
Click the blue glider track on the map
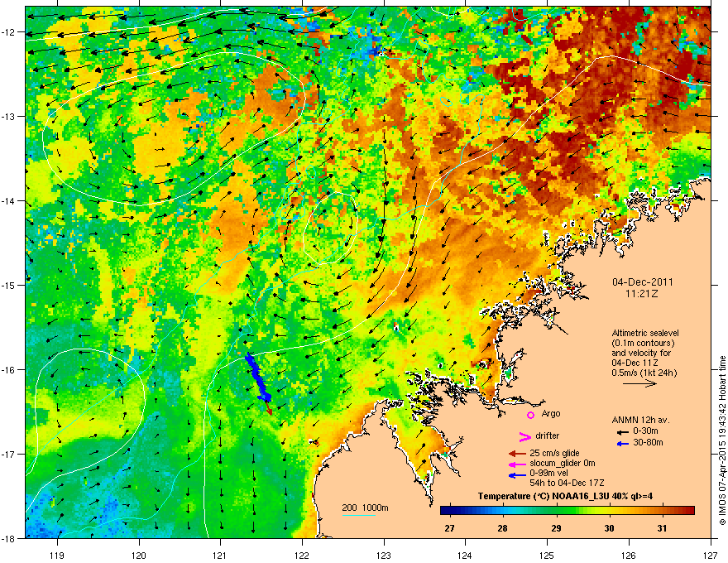click(x=256, y=375)
